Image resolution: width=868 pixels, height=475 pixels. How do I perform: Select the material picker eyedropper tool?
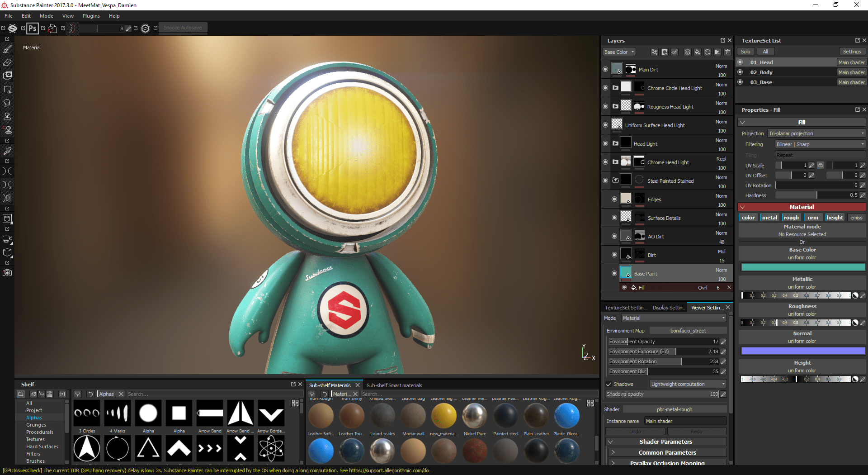[x=7, y=151]
